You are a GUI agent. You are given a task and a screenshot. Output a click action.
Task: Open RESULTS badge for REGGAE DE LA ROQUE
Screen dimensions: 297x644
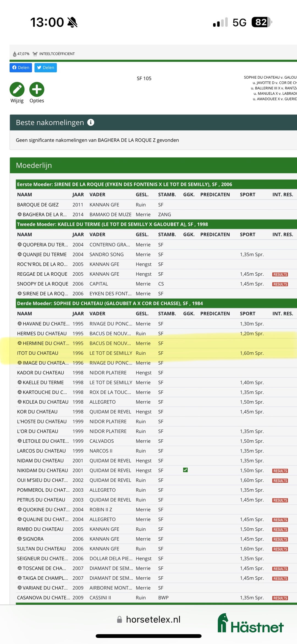pyautogui.click(x=280, y=274)
